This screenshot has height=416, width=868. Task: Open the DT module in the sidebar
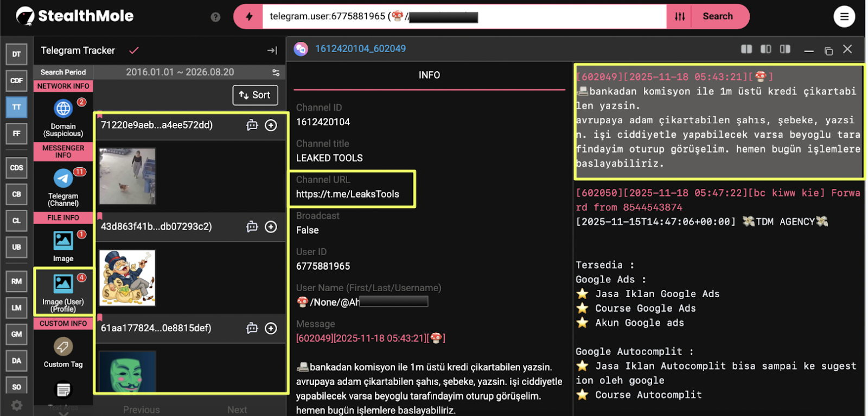17,54
